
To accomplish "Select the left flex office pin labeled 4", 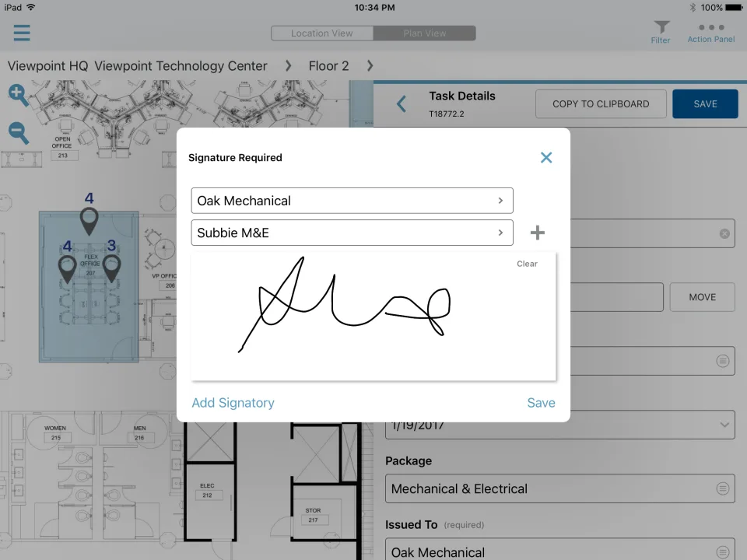I will click(67, 269).
